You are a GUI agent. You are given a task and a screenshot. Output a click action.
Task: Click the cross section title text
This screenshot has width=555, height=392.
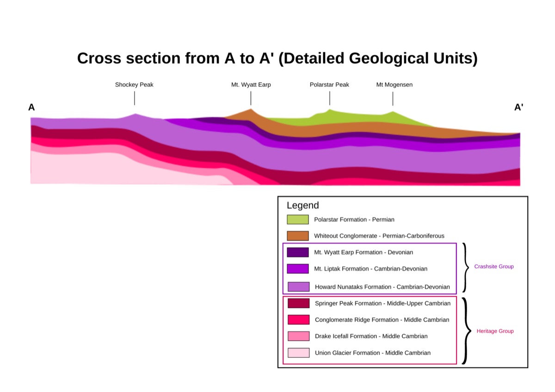[x=277, y=58]
